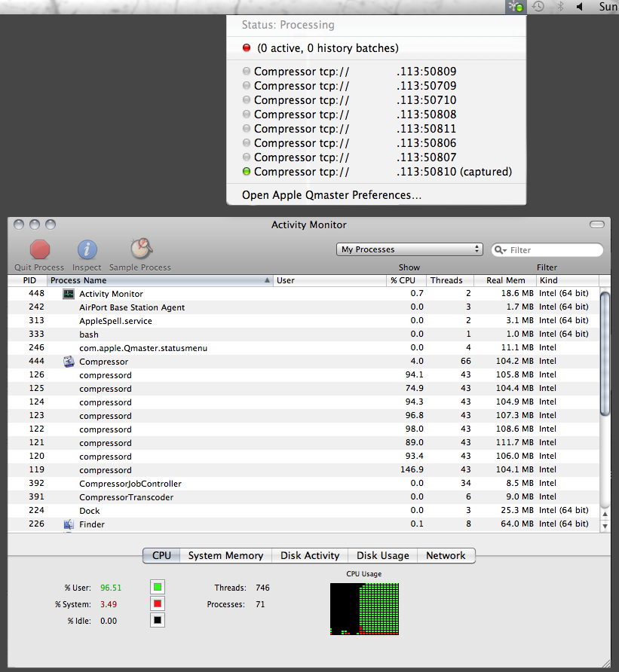Screen dimensions: 619x672
Task: Select Compressor entry ending .113:50807
Action: [376, 157]
